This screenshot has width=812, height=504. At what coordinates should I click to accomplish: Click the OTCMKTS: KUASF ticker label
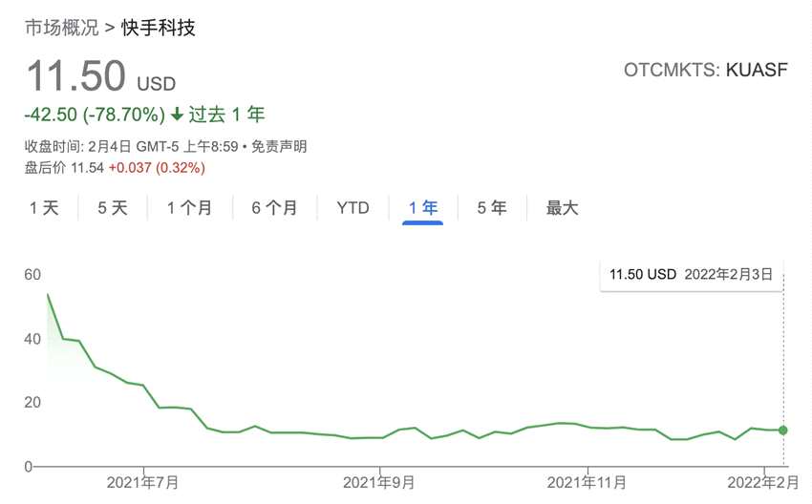tap(706, 71)
